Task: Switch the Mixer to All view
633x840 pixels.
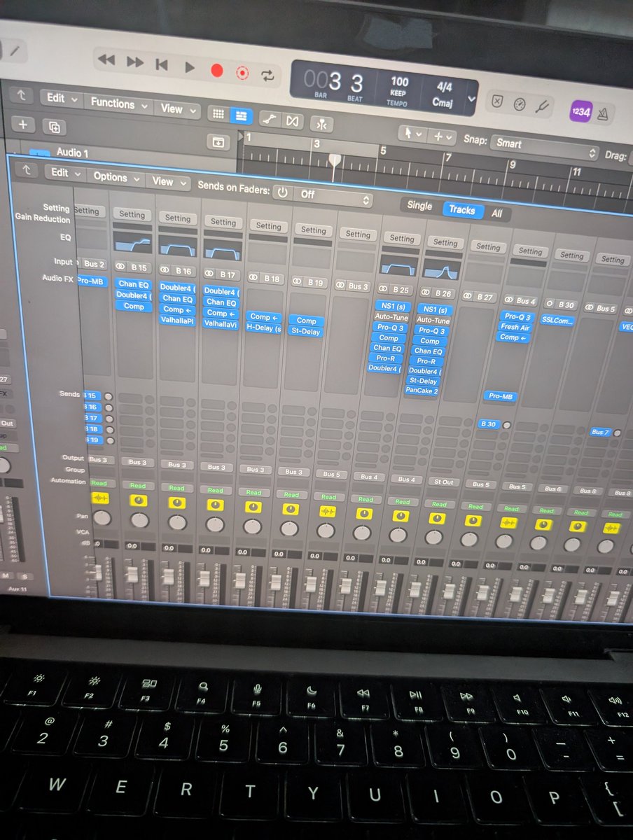Action: pos(496,213)
